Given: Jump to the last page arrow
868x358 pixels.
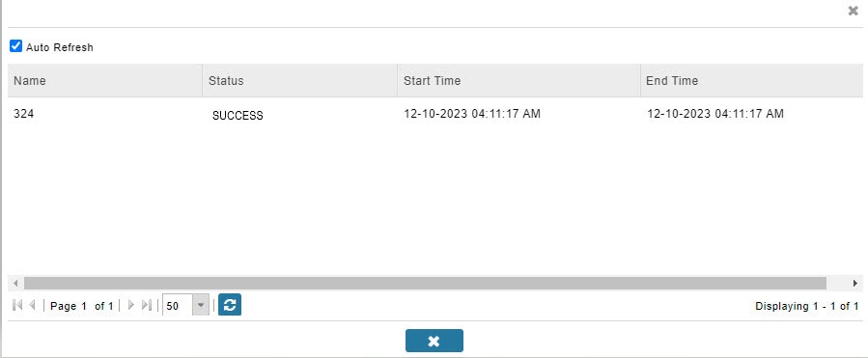Looking at the screenshot, I should pyautogui.click(x=146, y=305).
